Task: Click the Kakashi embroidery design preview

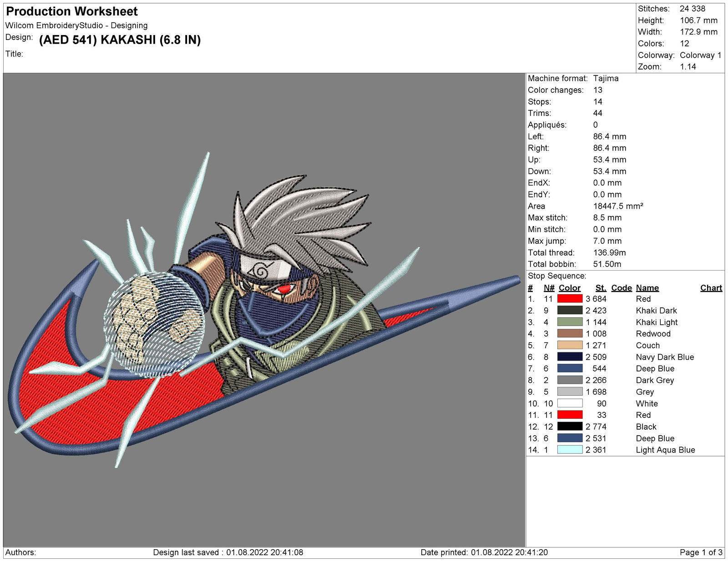Action: [x=264, y=309]
